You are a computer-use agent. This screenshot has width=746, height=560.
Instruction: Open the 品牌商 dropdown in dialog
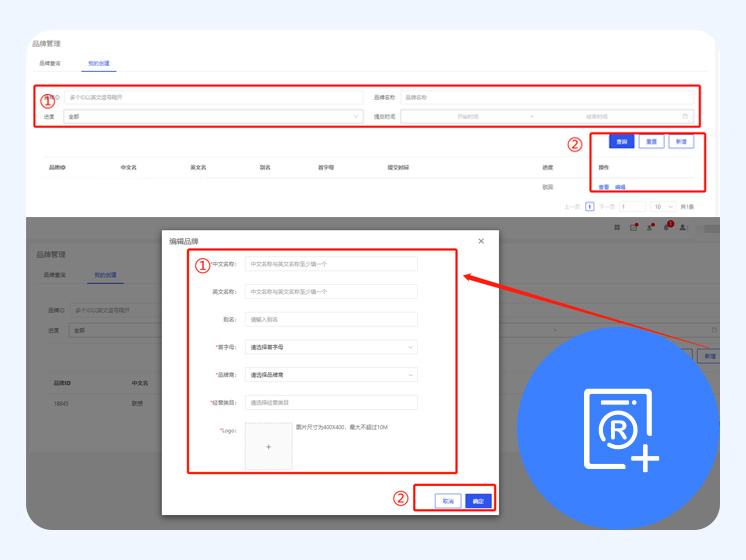tap(331, 375)
